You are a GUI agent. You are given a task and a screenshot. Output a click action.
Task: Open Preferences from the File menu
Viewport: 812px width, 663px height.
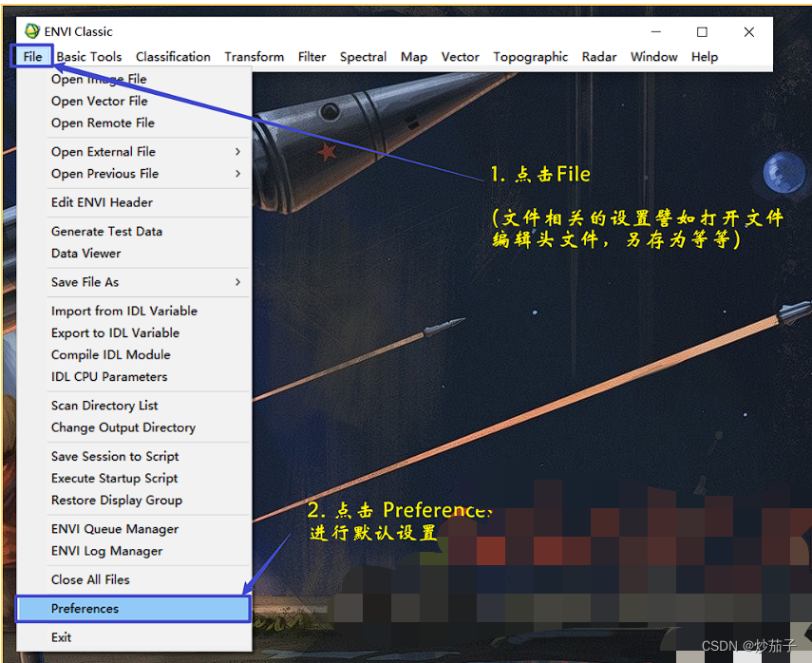pyautogui.click(x=134, y=609)
